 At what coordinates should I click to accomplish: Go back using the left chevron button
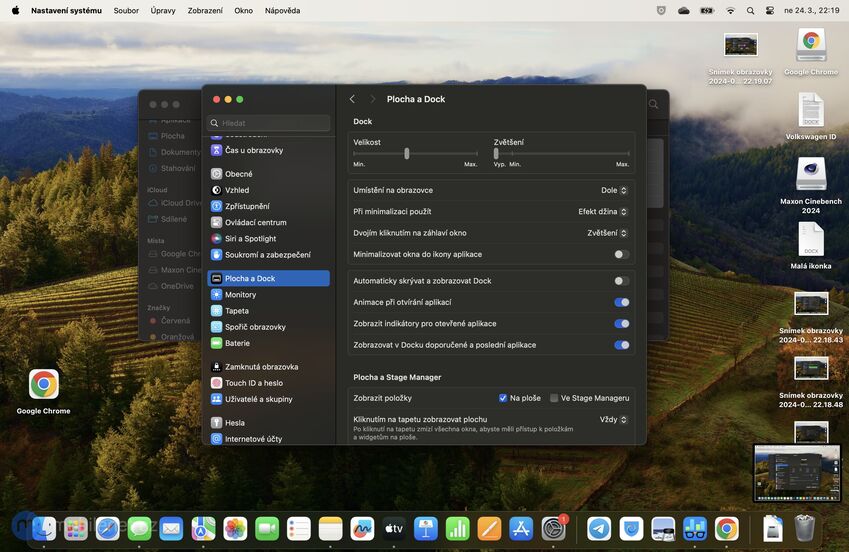point(352,99)
